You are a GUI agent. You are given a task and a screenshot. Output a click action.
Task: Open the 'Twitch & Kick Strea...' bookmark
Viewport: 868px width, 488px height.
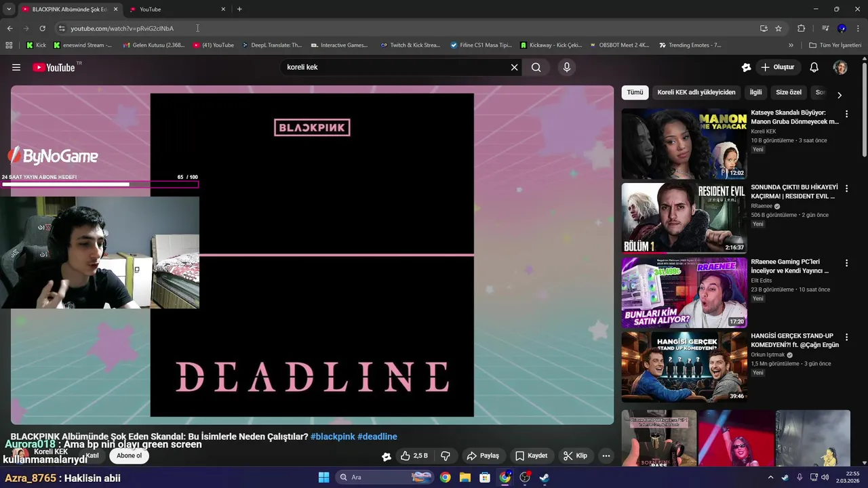410,45
